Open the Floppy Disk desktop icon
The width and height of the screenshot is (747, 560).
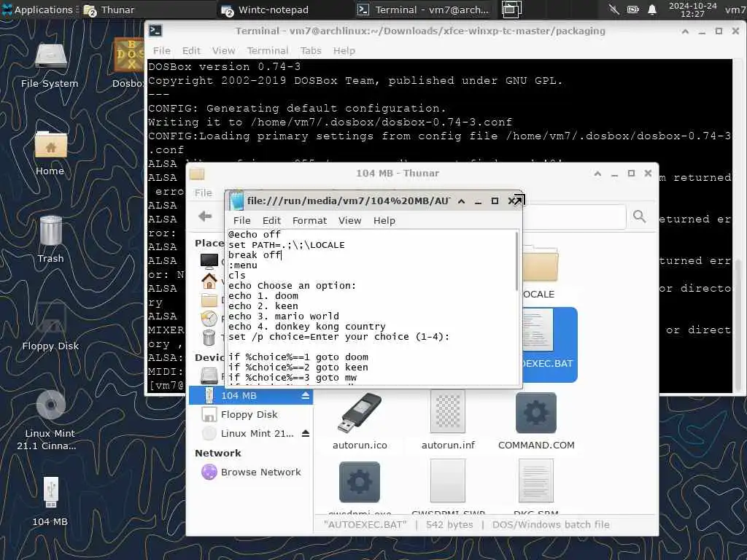(50, 327)
